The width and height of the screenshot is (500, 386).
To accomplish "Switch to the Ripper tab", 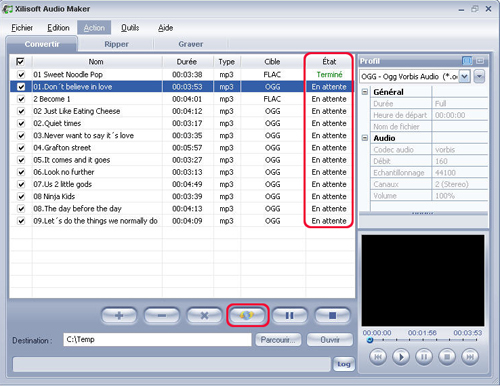I will coord(116,44).
